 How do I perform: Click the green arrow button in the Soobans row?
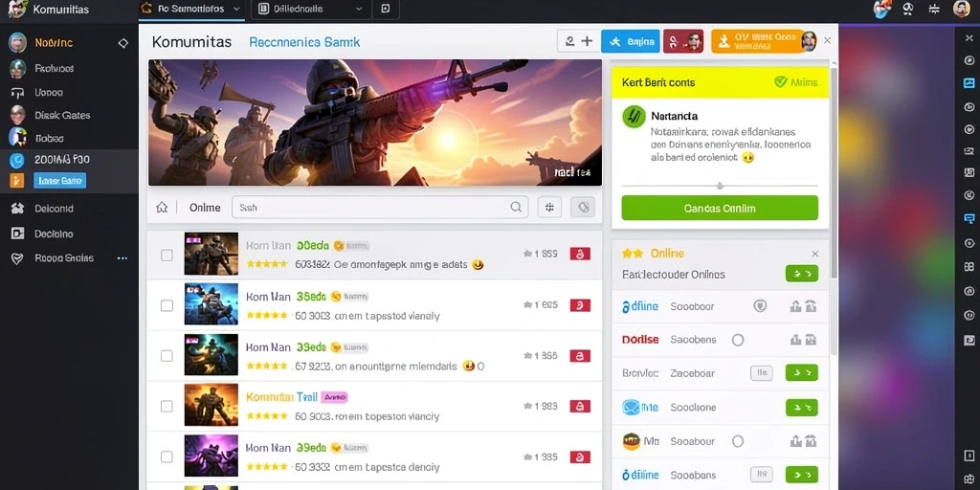coord(802,475)
